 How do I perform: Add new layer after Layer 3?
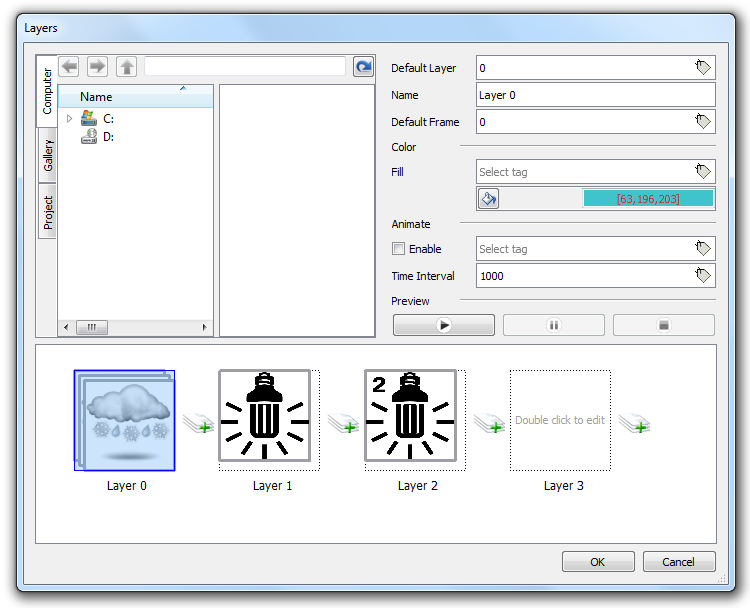pyautogui.click(x=634, y=423)
